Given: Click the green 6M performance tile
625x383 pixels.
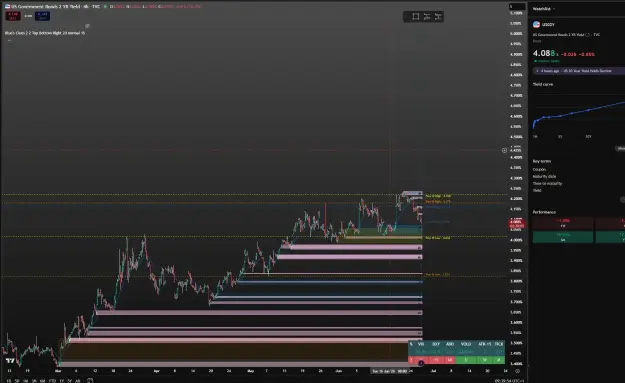Looking at the screenshot, I should [563, 237].
